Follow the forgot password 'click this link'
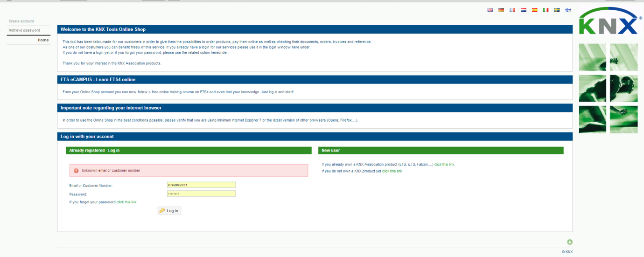 [x=126, y=202]
